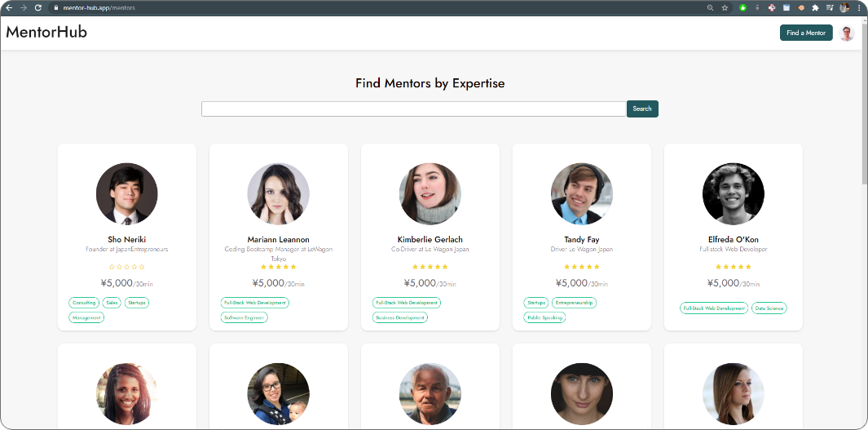Click the browser forward arrow

24,8
